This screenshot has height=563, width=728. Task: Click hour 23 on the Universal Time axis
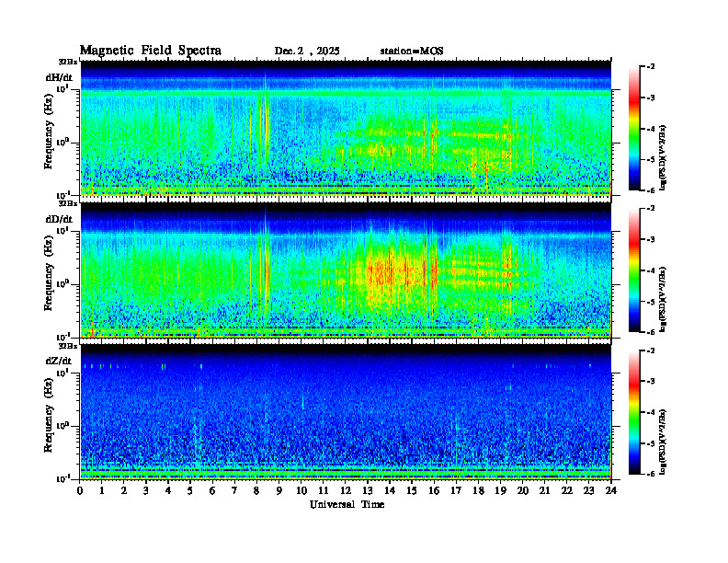pos(589,490)
